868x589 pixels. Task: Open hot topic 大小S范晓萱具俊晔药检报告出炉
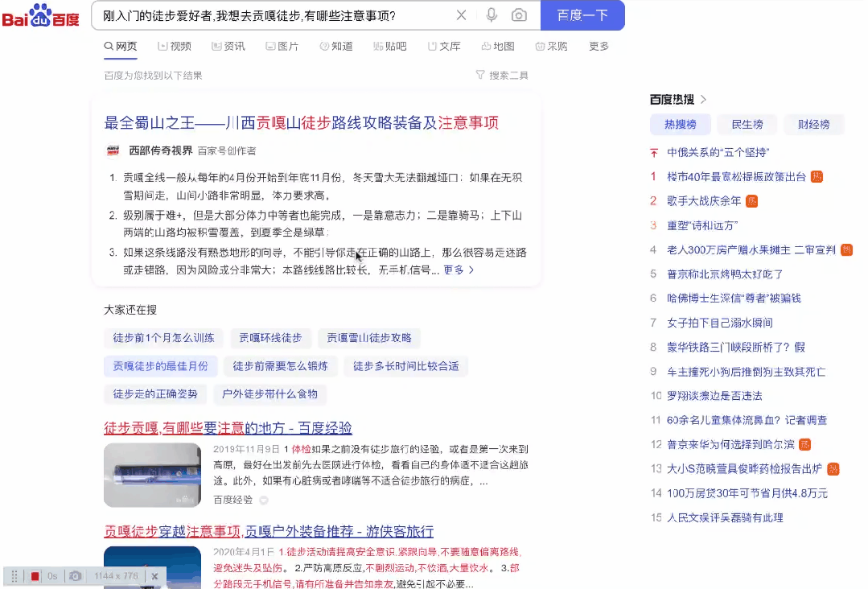click(x=745, y=469)
